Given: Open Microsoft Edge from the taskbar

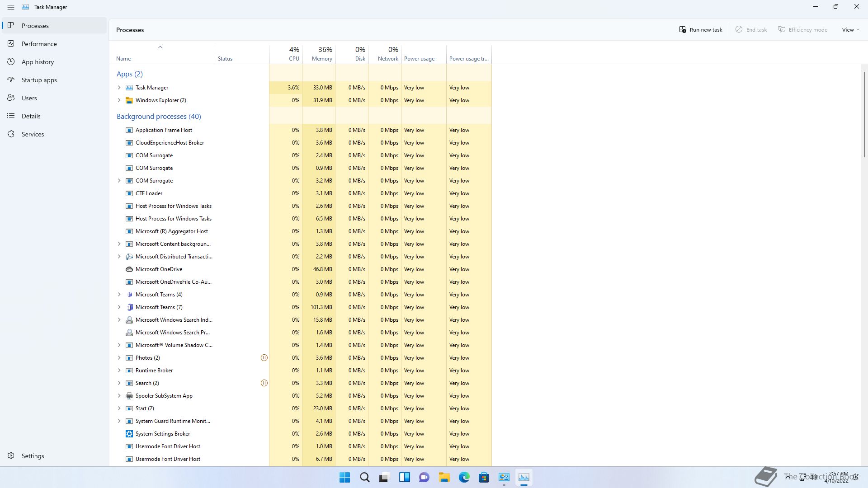Looking at the screenshot, I should coord(464,477).
